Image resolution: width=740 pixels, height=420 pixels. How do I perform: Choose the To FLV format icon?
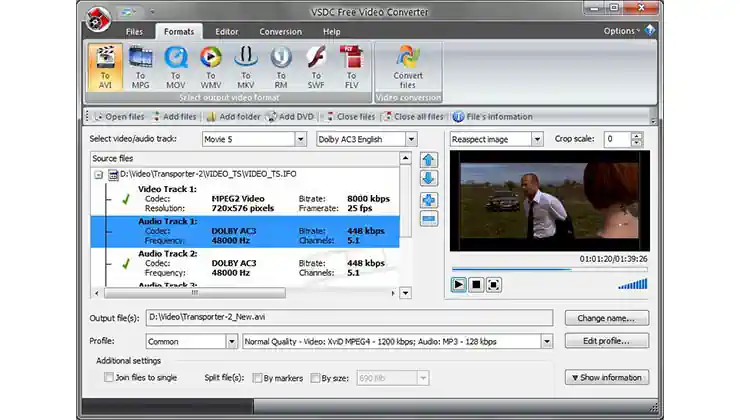pyautogui.click(x=351, y=64)
